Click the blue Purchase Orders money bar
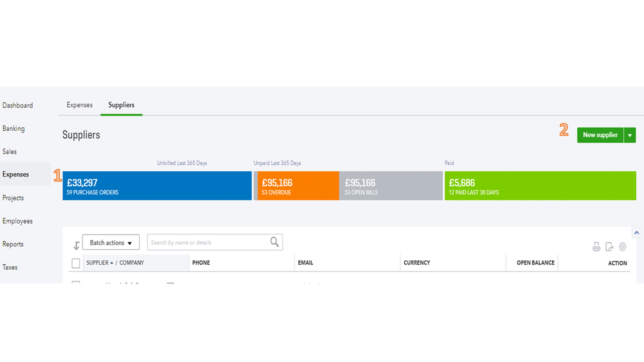 pyautogui.click(x=157, y=186)
